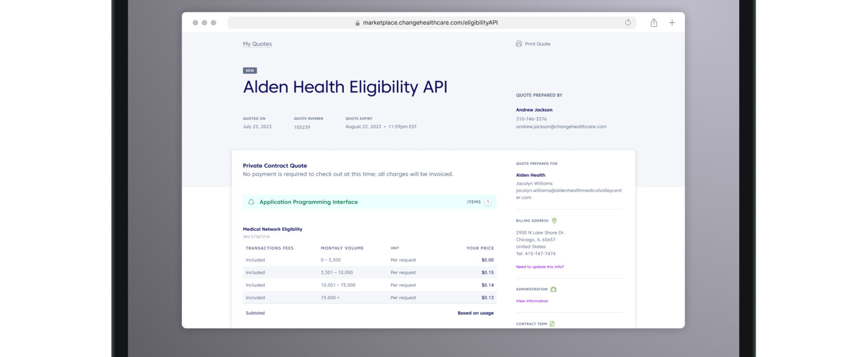The width and height of the screenshot is (868, 357).
Task: Click the URL address bar
Action: click(430, 23)
